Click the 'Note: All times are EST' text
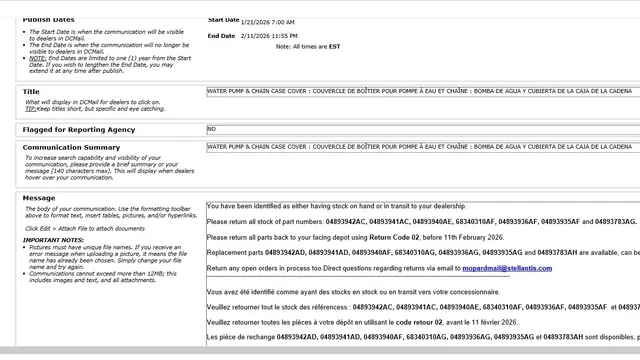640x360 pixels. point(308,47)
